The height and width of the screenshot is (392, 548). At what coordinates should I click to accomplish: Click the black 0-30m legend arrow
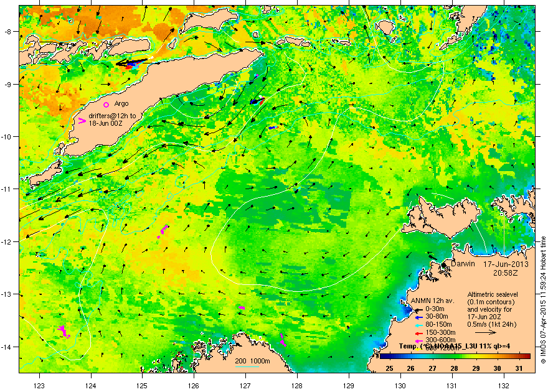pos(418,309)
